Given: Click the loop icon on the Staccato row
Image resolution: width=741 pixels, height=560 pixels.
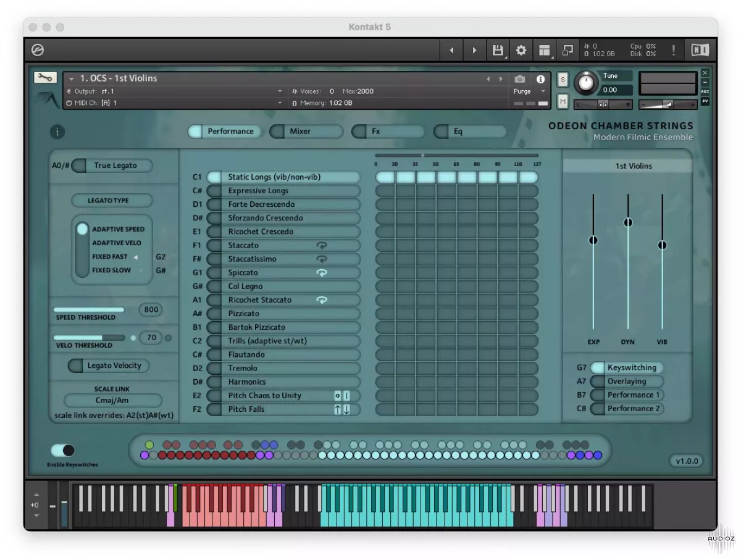Looking at the screenshot, I should [x=322, y=245].
